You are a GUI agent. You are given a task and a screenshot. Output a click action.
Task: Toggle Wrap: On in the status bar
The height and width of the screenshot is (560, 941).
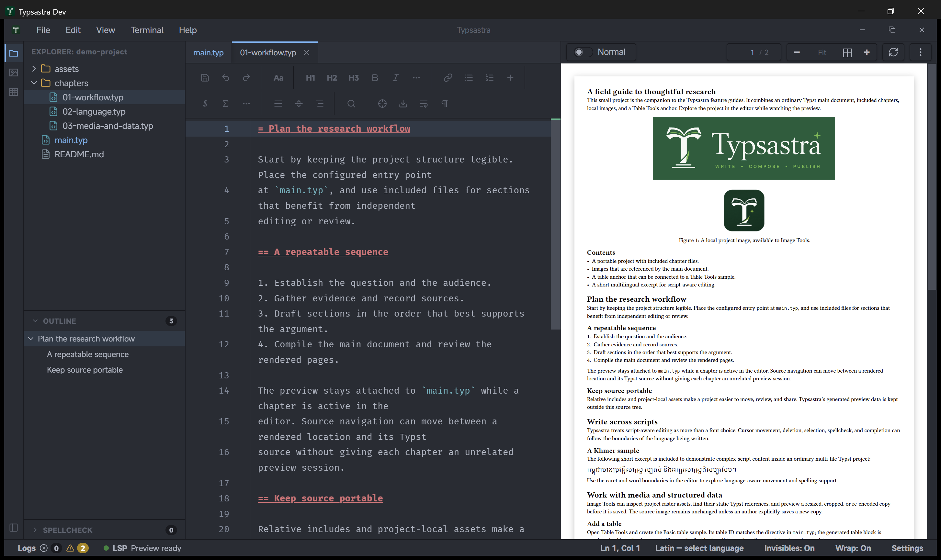point(853,548)
